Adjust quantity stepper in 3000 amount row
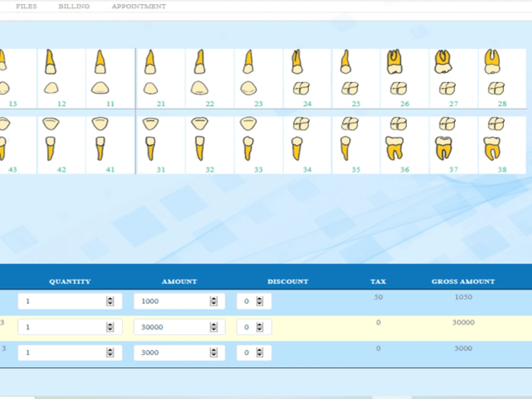Screen dimensions: 532x399 point(110,353)
